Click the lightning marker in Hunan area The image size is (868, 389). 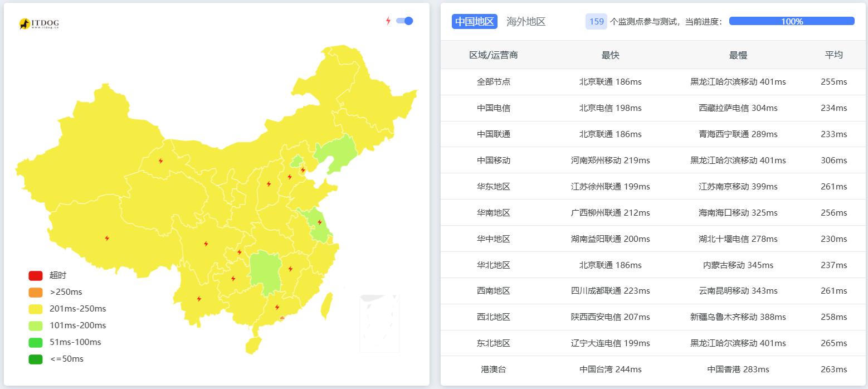(291, 268)
